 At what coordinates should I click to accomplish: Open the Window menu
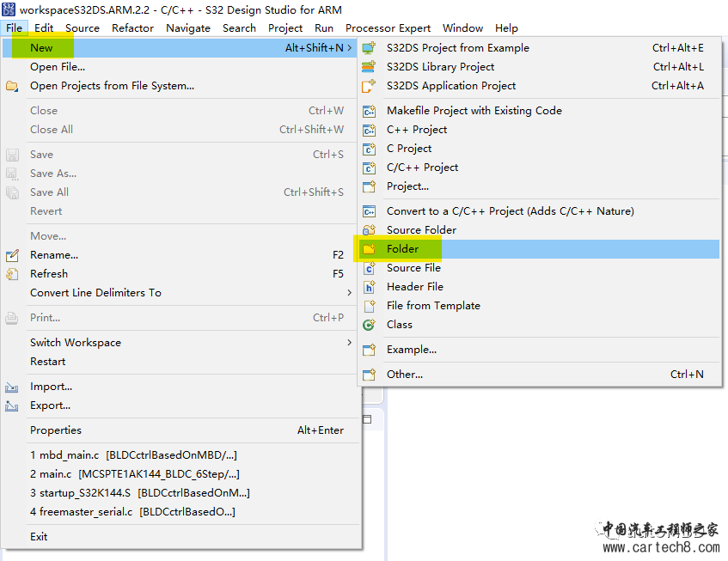point(463,28)
